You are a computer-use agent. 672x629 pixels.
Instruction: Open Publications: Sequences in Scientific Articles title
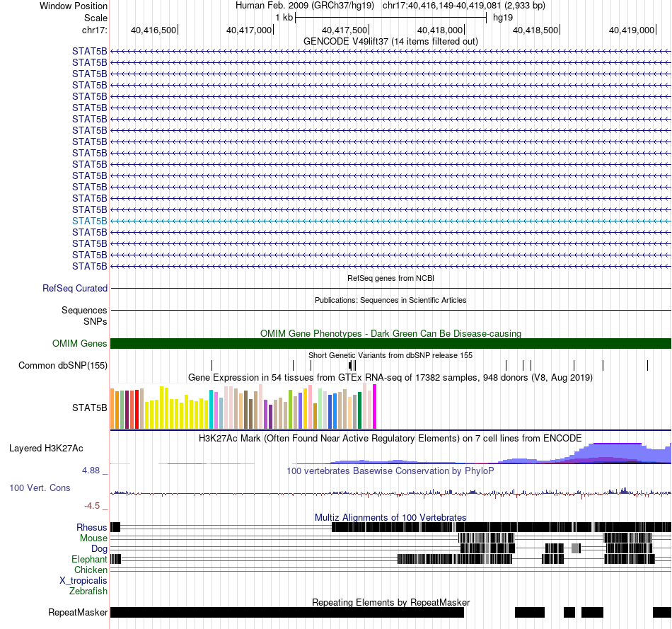(x=390, y=300)
